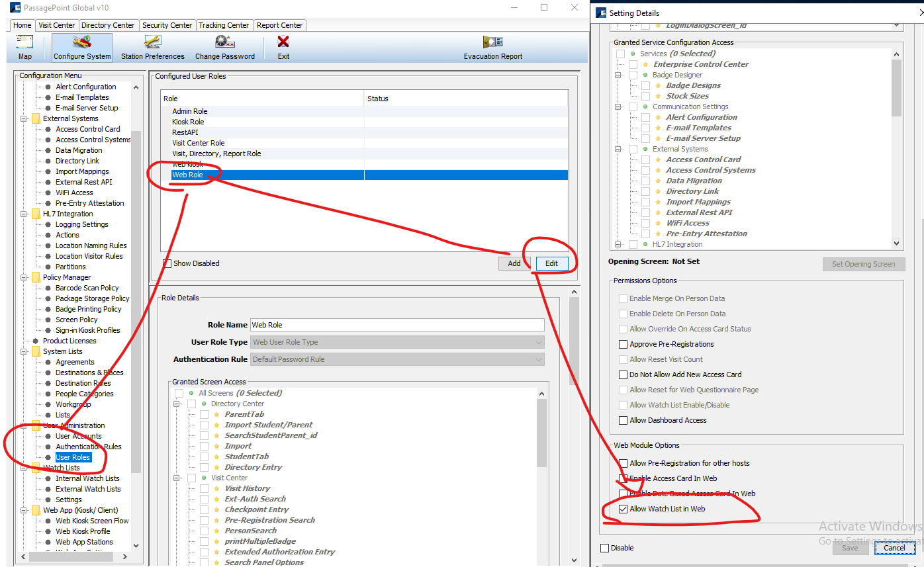
Task: Select the Admin Role row
Action: point(364,111)
